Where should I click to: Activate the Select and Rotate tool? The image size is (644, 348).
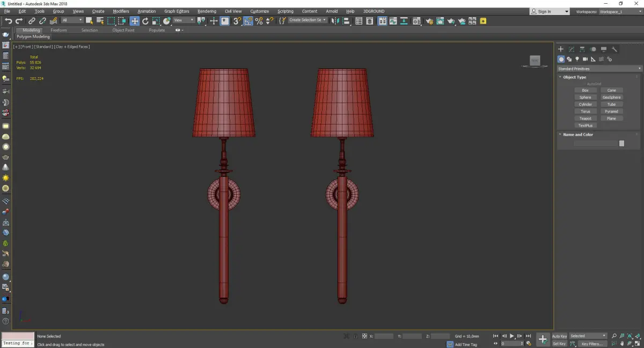145,21
